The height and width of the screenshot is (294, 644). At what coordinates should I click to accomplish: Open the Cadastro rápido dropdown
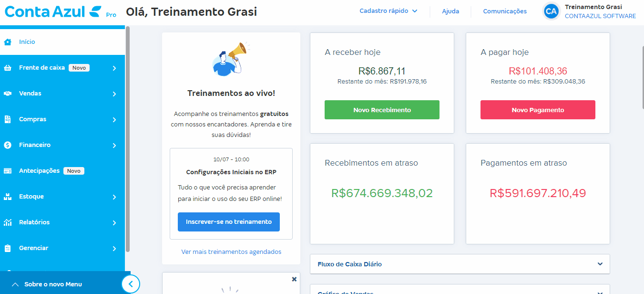click(388, 11)
